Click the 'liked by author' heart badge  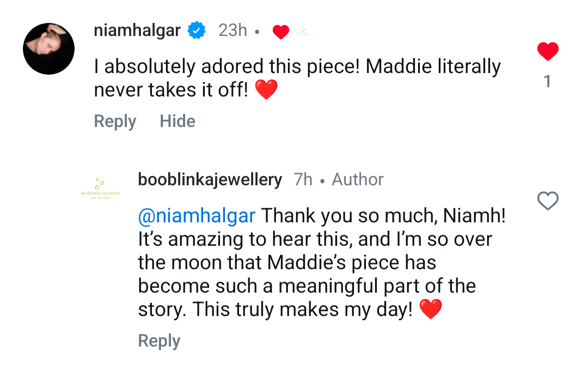281,31
